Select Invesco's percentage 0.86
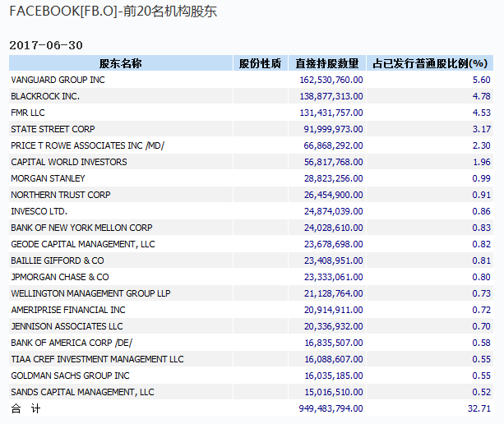 481,211
